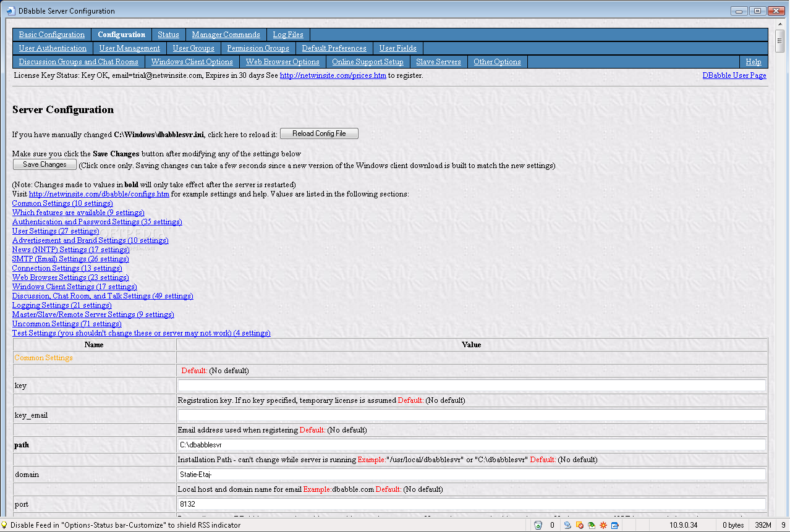Open the Log Files tab
The width and height of the screenshot is (790, 532).
click(288, 35)
